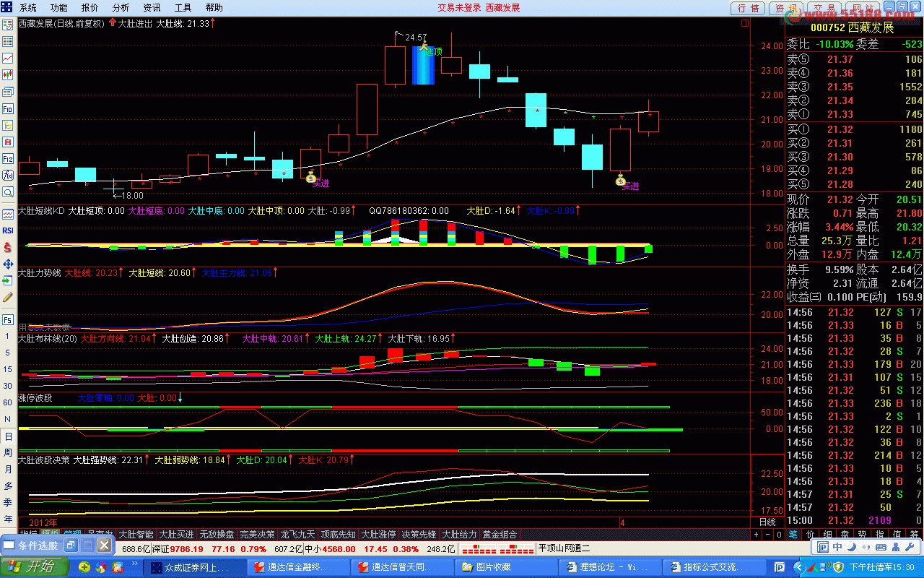Select the 顶底先知 indicator tab
The image size is (924, 578).
click(x=338, y=535)
